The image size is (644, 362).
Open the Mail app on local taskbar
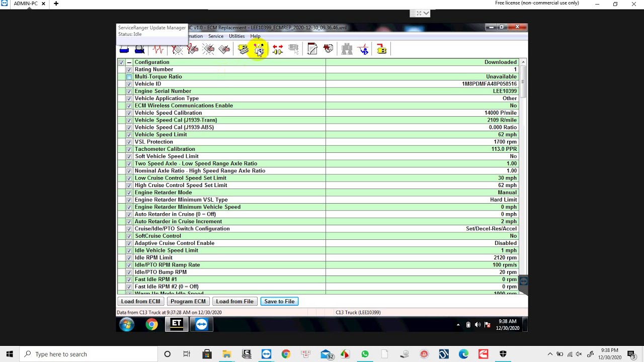(x=326, y=354)
